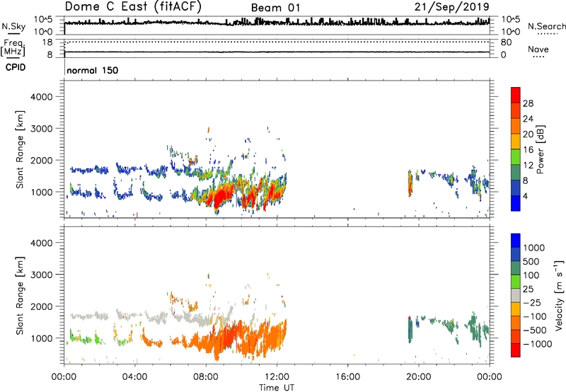Select the 'Freq. [MHz]' axis label
The image size is (566, 392).
point(13,47)
